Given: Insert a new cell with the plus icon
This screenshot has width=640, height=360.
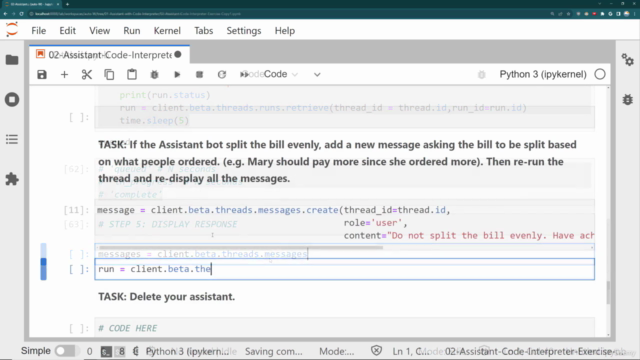Looking at the screenshot, I should pyautogui.click(x=64, y=75).
